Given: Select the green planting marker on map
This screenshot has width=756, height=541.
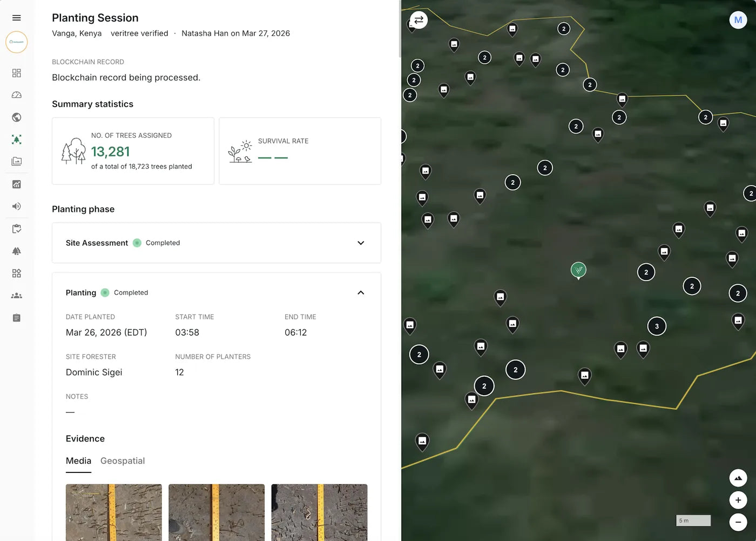Looking at the screenshot, I should click(578, 270).
